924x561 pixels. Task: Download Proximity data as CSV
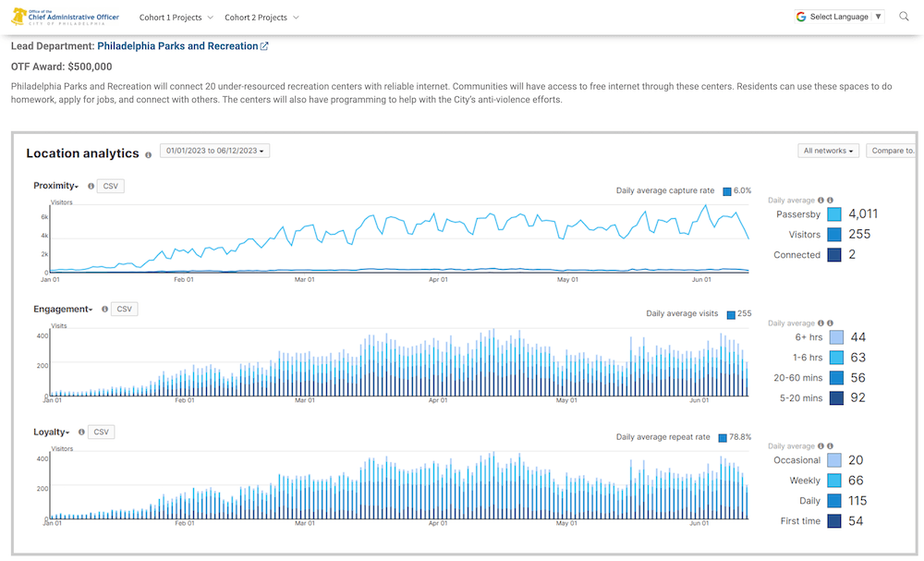point(111,186)
